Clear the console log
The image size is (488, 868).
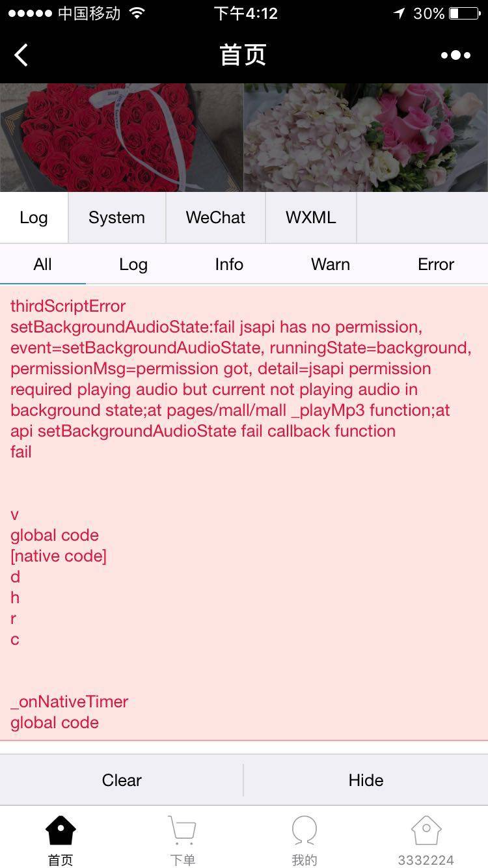coord(122,780)
